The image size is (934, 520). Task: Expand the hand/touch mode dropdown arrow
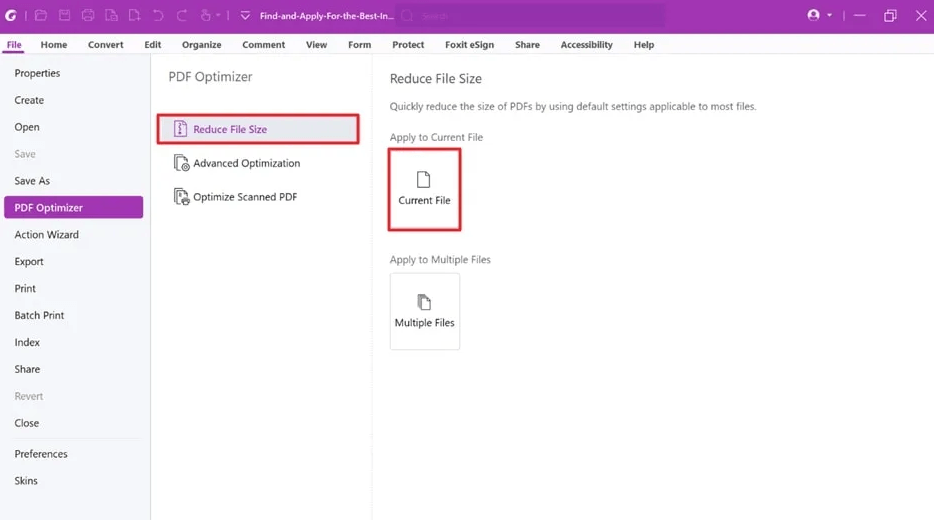(218, 16)
